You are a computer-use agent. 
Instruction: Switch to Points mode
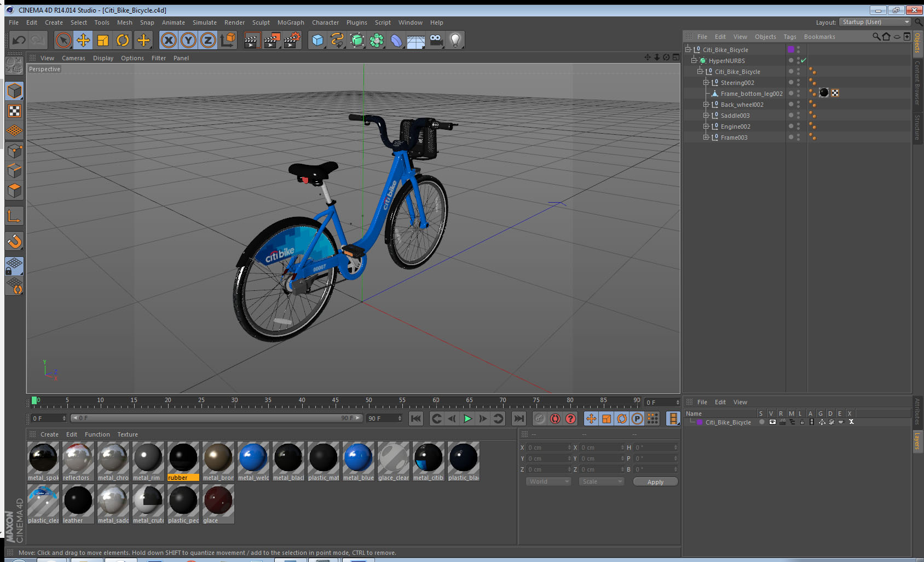coord(14,151)
